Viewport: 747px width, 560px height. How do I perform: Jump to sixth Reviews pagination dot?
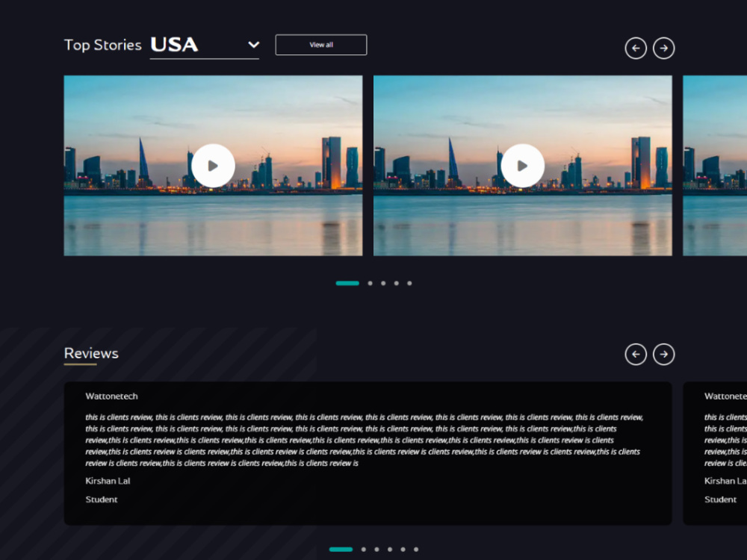[416, 550]
